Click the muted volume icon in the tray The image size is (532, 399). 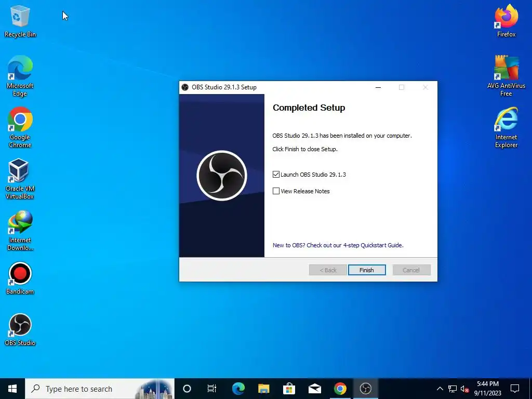[464, 389]
